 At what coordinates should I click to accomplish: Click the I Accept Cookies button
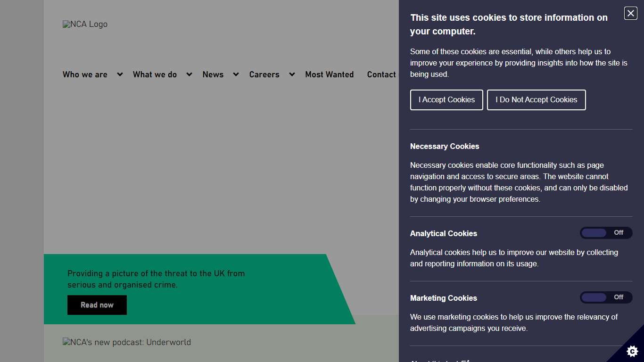pos(446,99)
